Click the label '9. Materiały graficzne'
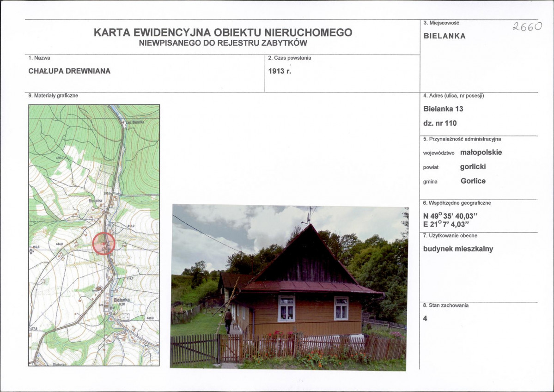The width and height of the screenshot is (554, 392). pyautogui.click(x=53, y=96)
